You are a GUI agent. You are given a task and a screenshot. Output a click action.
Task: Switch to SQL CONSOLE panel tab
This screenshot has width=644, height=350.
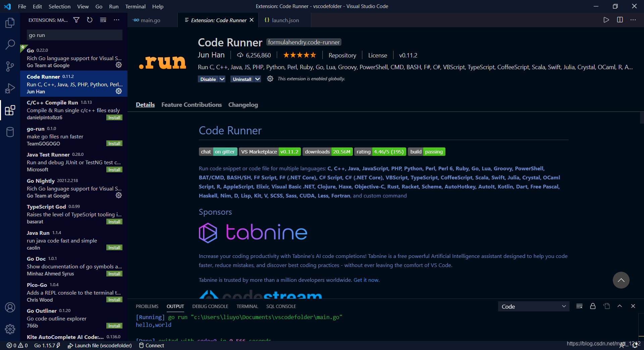[x=281, y=306]
